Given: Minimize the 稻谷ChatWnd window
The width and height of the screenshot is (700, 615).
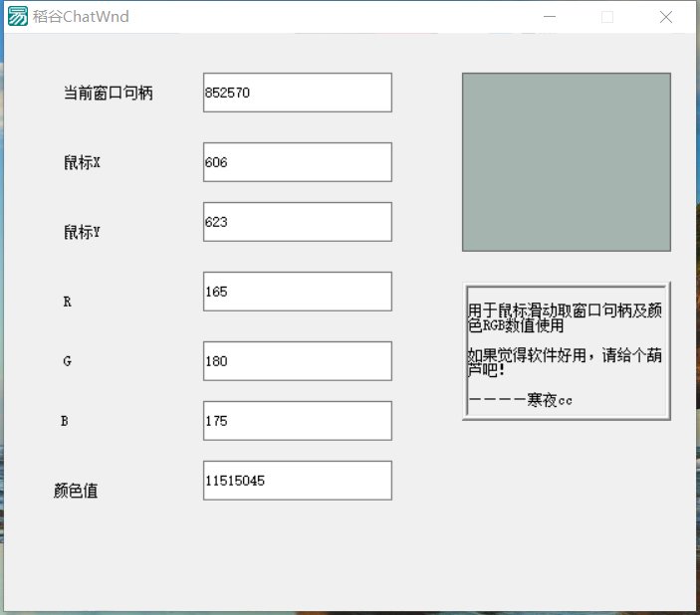Looking at the screenshot, I should coord(549,17).
